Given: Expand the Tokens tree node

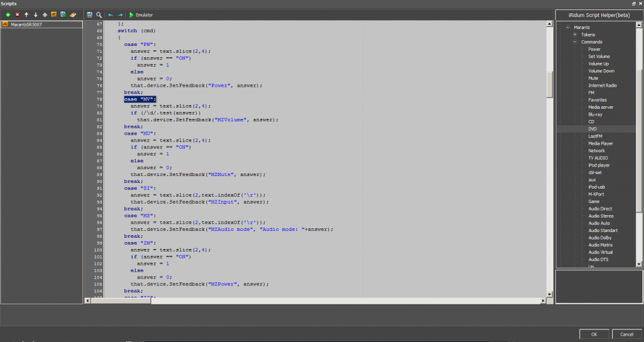Looking at the screenshot, I should tap(575, 35).
